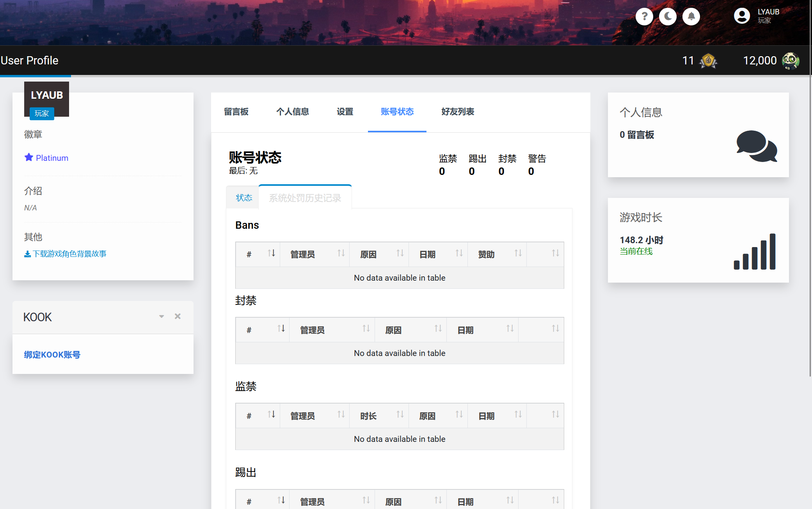
Task: Click the gold level badge icon
Action: coord(708,61)
